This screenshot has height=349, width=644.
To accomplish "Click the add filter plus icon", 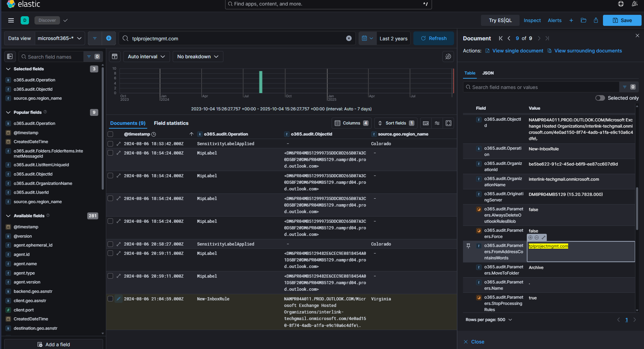I will (x=109, y=38).
